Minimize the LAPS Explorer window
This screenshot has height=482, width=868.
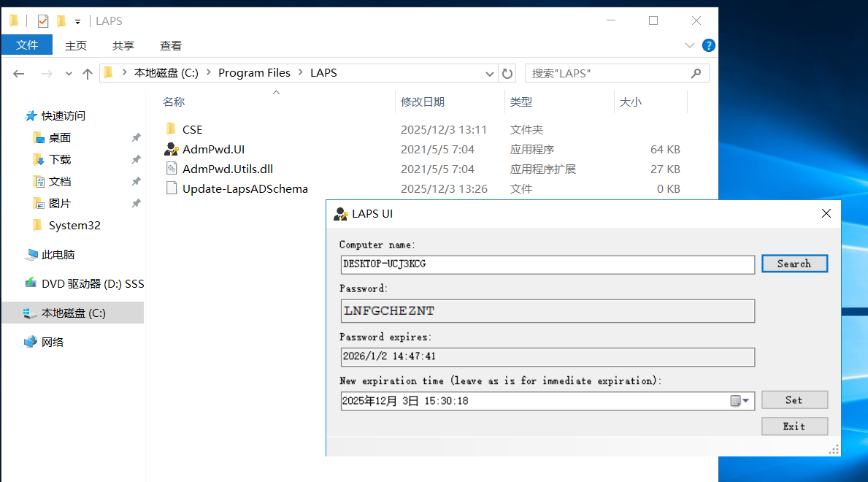[611, 20]
